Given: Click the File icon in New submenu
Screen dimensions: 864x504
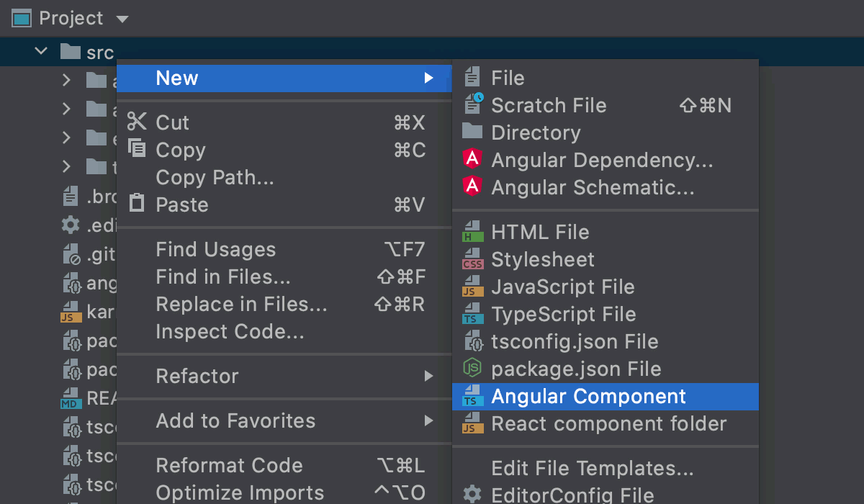Looking at the screenshot, I should tap(472, 78).
